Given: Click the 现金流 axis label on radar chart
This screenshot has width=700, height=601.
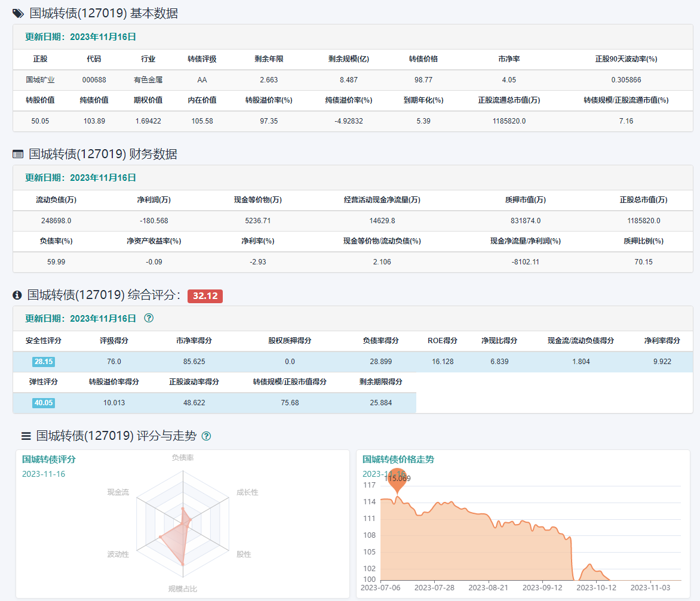Looking at the screenshot, I should point(118,492).
